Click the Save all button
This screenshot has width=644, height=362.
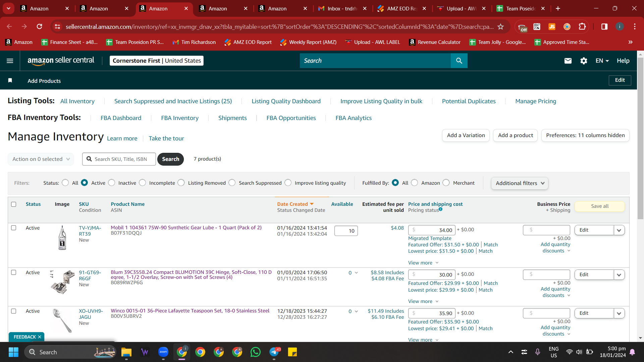(600, 206)
